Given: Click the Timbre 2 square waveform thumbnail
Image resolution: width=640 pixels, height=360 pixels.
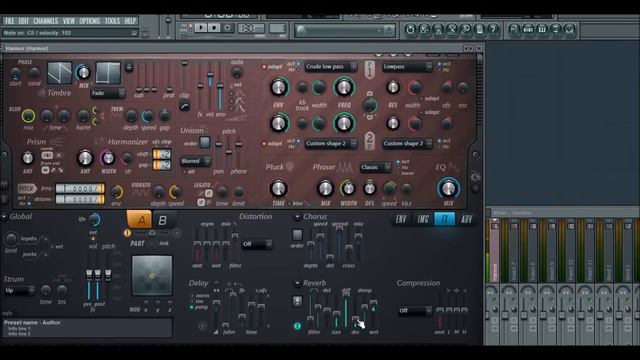Looking at the screenshot, I should tap(108, 73).
